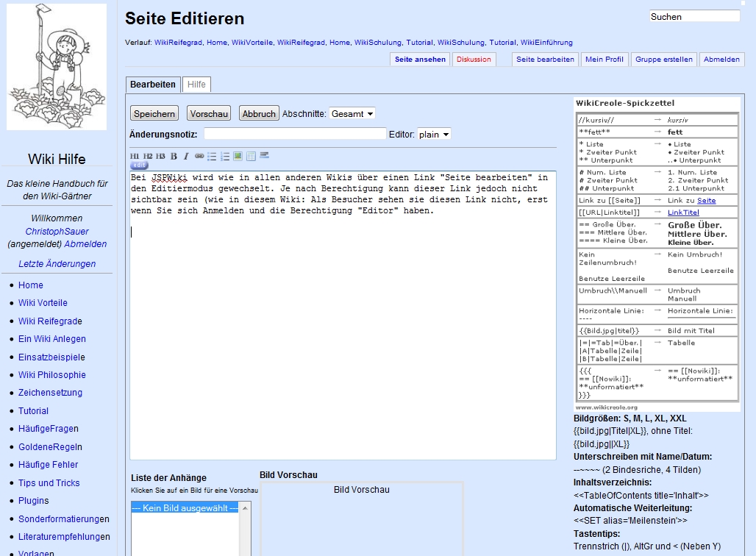Viewport: 756px width, 556px height.
Task: Switch to the Hilfe tab
Action: click(x=196, y=85)
